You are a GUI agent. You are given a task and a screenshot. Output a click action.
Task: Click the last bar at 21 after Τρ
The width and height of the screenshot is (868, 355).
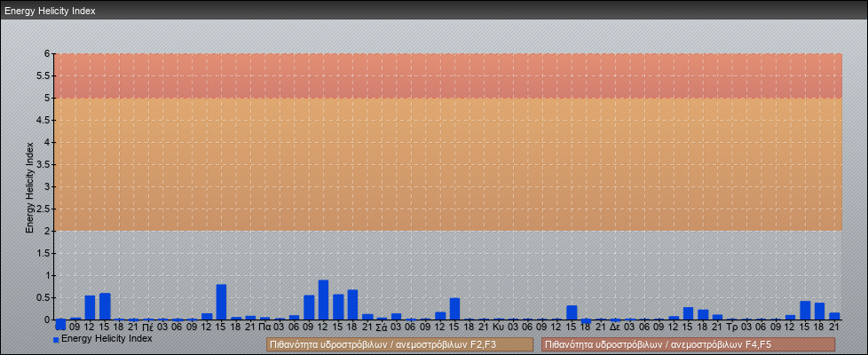tap(834, 316)
